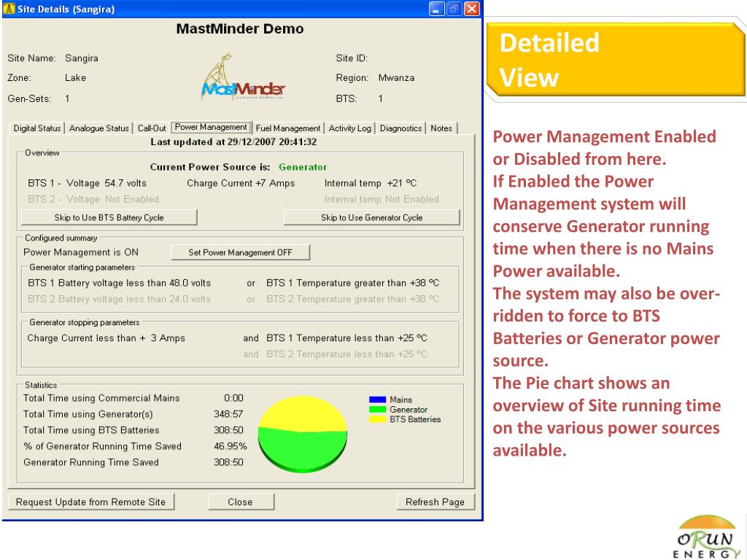Click '% of Generator Running Time Saved' label

[x=102, y=446]
